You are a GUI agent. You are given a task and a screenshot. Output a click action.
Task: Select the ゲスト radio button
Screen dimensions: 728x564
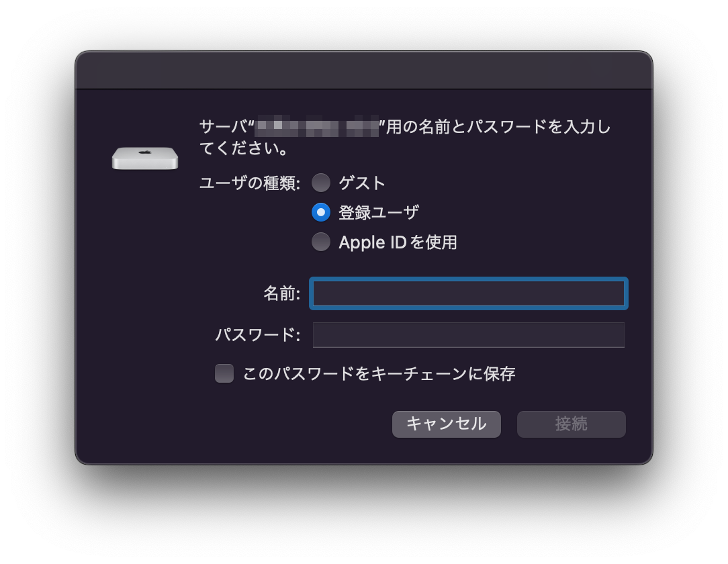(321, 183)
